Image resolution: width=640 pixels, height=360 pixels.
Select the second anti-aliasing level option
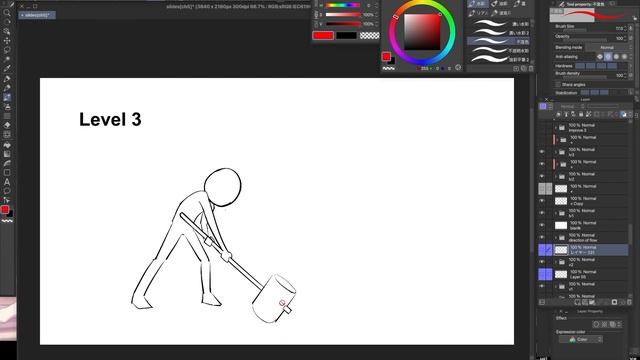608,57
